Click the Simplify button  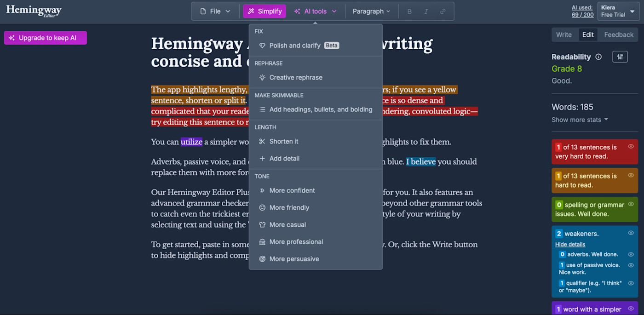[x=264, y=11]
